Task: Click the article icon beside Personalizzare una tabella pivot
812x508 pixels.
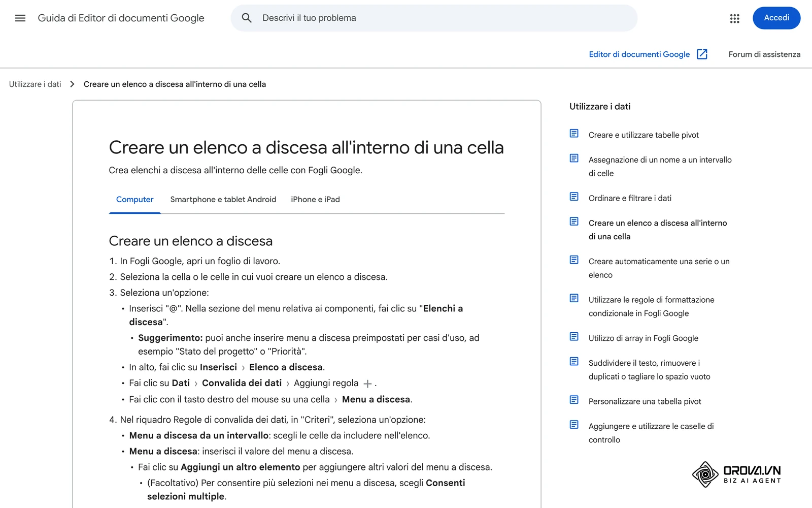Action: point(574,400)
